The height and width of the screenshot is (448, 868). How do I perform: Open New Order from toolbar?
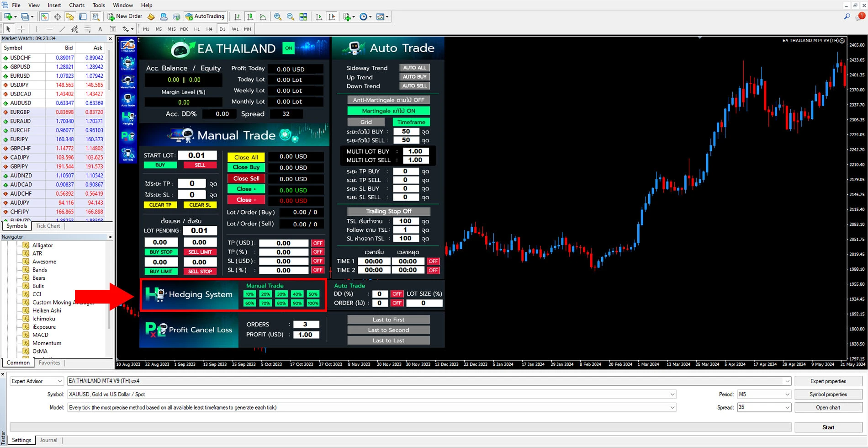125,16
